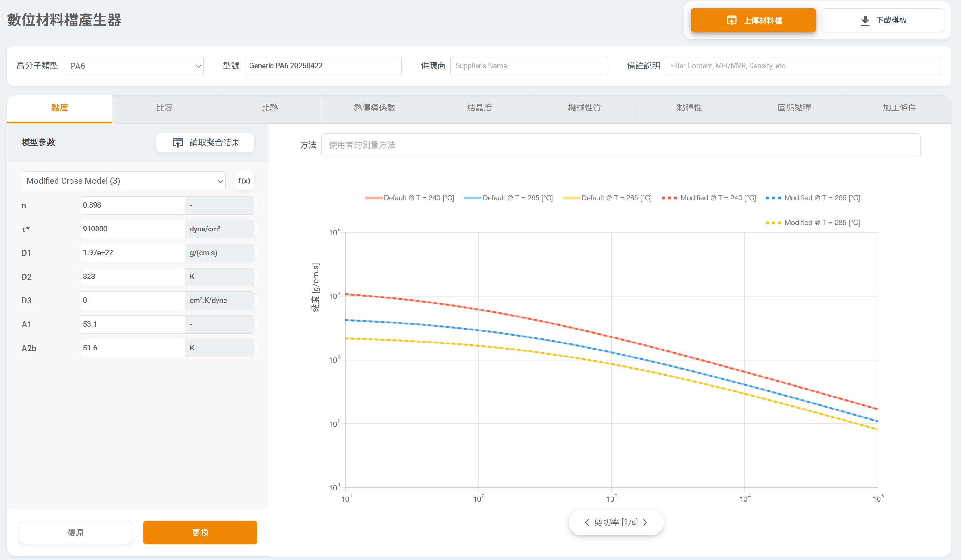
Task: Click upload icon on 上傳材料檔 button
Action: pyautogui.click(x=731, y=20)
